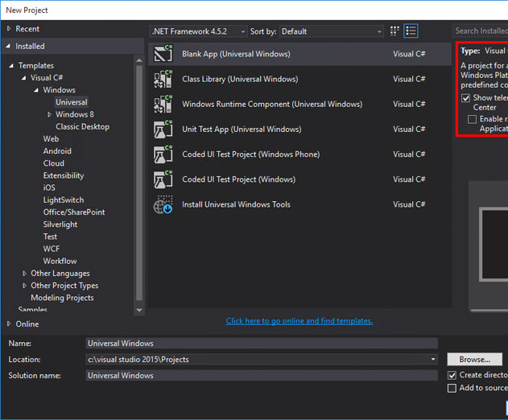Toggle Create directory for solution checkbox
The height and width of the screenshot is (420, 508).
click(452, 375)
